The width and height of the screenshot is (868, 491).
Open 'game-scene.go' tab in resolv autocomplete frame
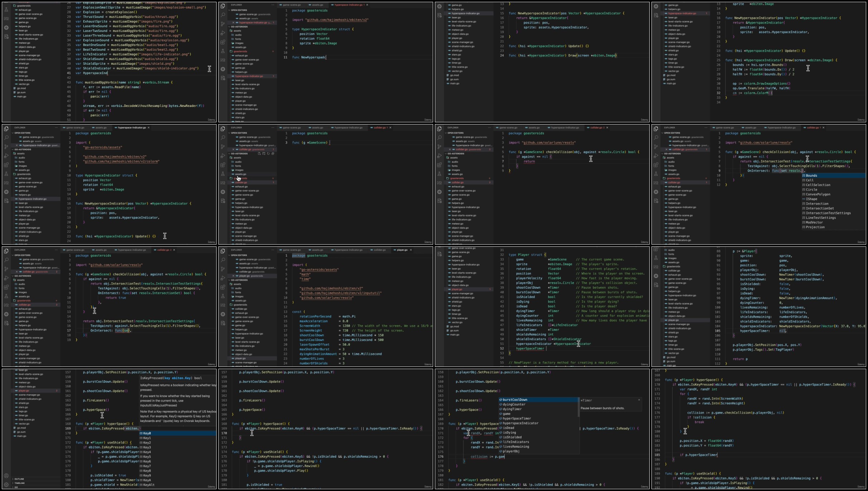pyautogui.click(x=724, y=128)
